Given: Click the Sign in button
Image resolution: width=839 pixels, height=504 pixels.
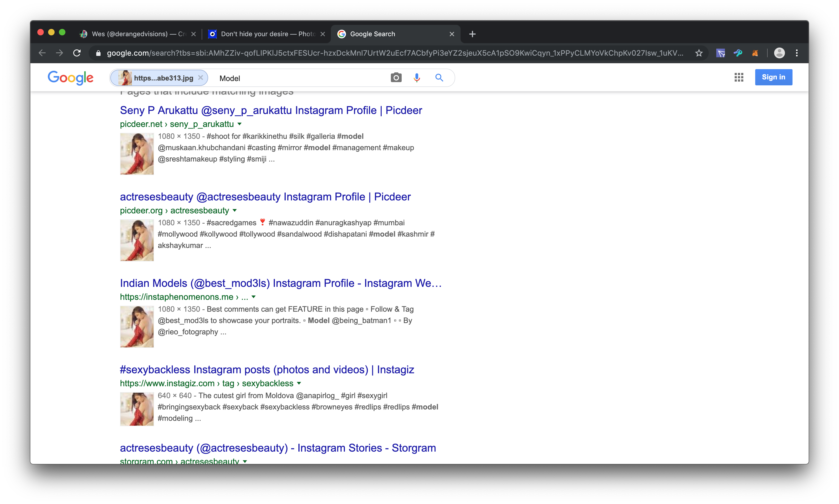Looking at the screenshot, I should click(773, 77).
